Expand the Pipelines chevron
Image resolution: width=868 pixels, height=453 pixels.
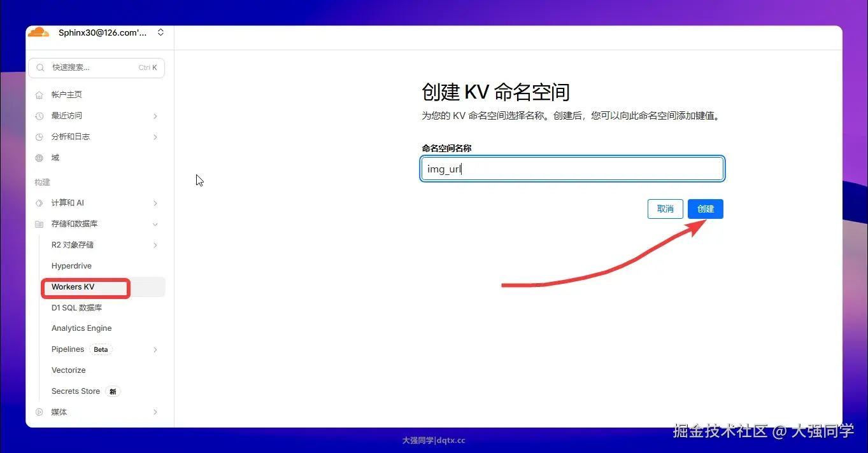[x=155, y=349]
